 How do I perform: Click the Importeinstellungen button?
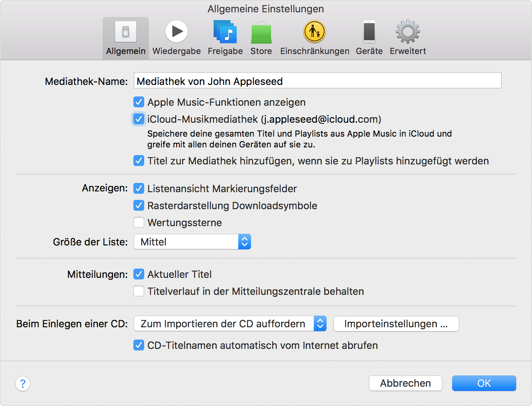tap(396, 324)
